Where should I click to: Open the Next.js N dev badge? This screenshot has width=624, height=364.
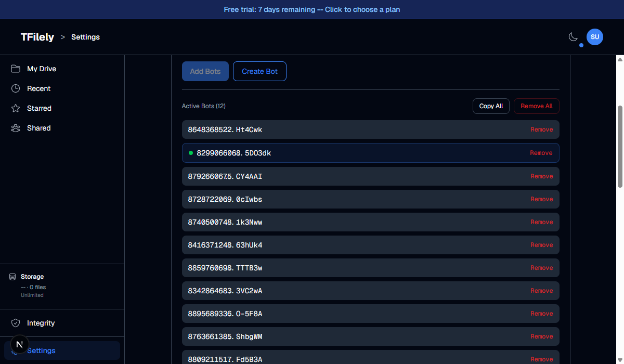pos(19,344)
